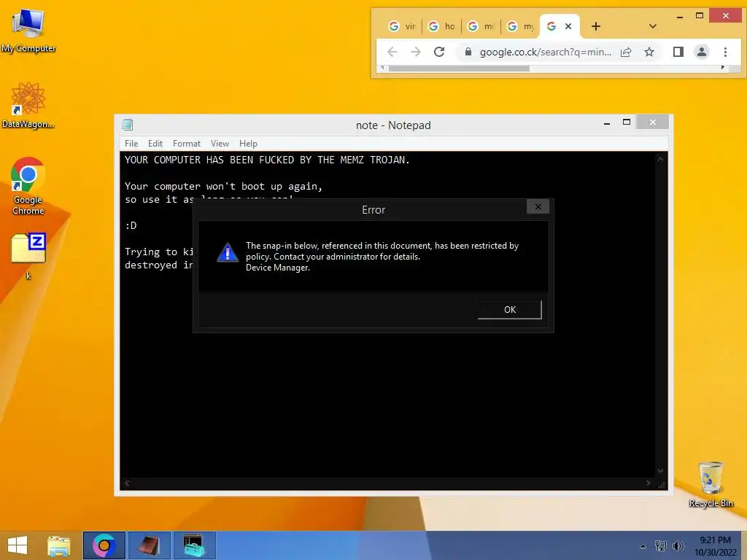Click Notepad vertical scrollbar up arrow
This screenshot has height=560, width=747.
(660, 160)
